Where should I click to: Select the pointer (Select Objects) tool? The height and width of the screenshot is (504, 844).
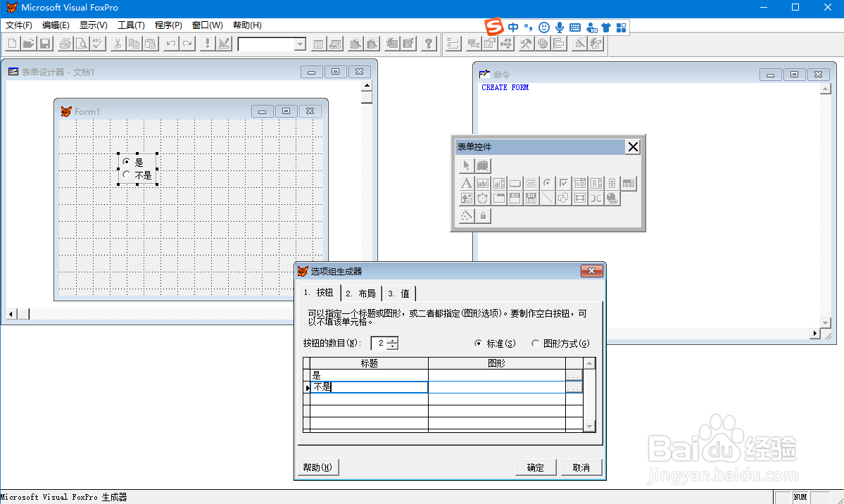[x=466, y=166]
